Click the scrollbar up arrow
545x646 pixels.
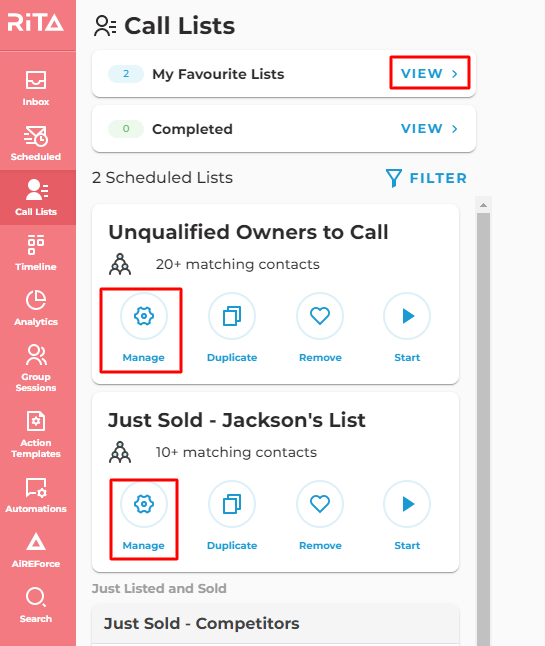(x=484, y=205)
